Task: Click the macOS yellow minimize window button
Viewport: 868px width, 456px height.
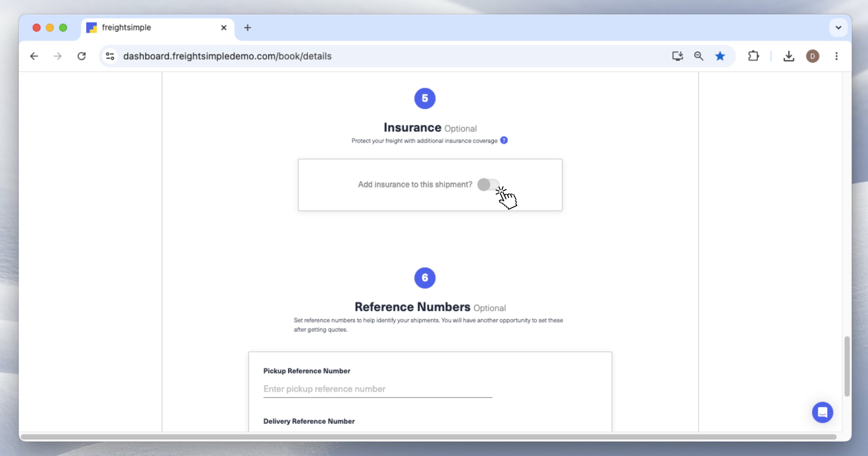Action: tap(50, 28)
